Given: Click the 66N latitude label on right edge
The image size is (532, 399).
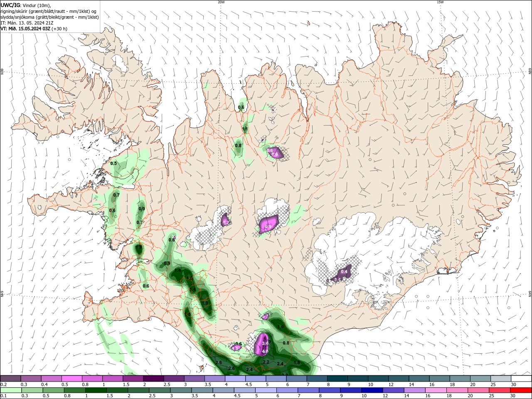Looking at the screenshot, I should (x=530, y=71).
